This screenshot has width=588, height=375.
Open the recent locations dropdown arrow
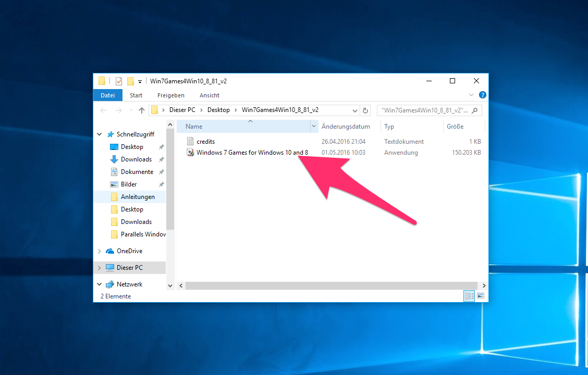point(131,110)
